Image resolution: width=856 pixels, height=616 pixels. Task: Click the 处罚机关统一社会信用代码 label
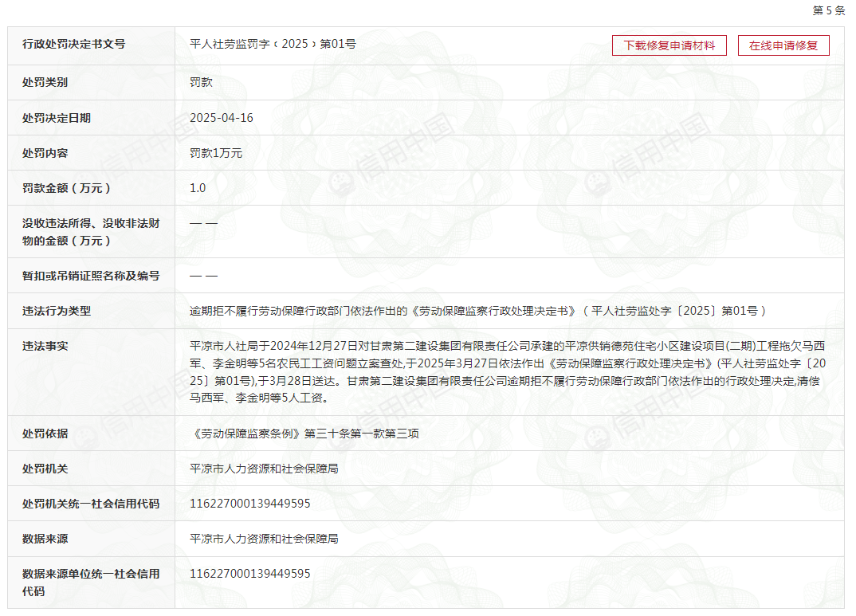[x=91, y=504]
